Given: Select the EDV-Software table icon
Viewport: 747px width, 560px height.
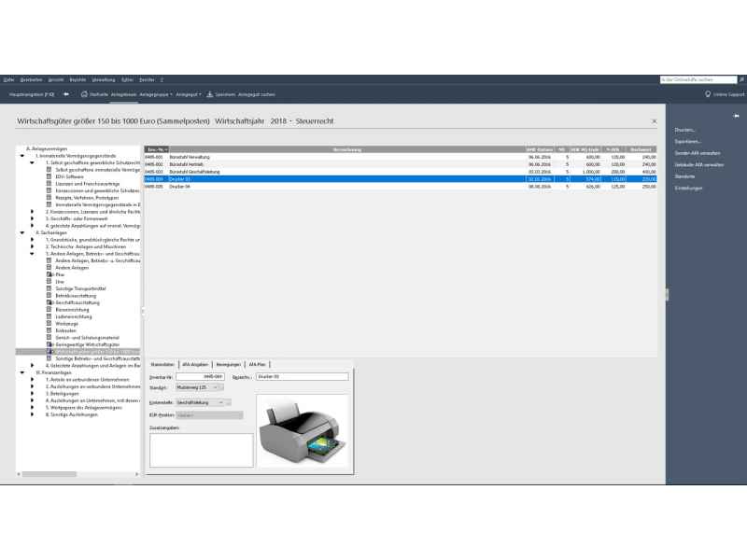Looking at the screenshot, I should [x=49, y=177].
